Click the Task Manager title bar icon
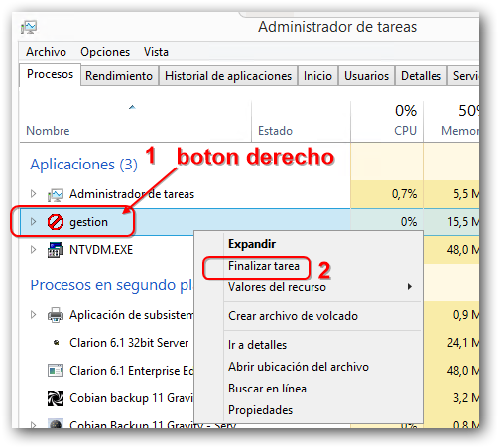This screenshot has width=499, height=448. click(x=29, y=27)
